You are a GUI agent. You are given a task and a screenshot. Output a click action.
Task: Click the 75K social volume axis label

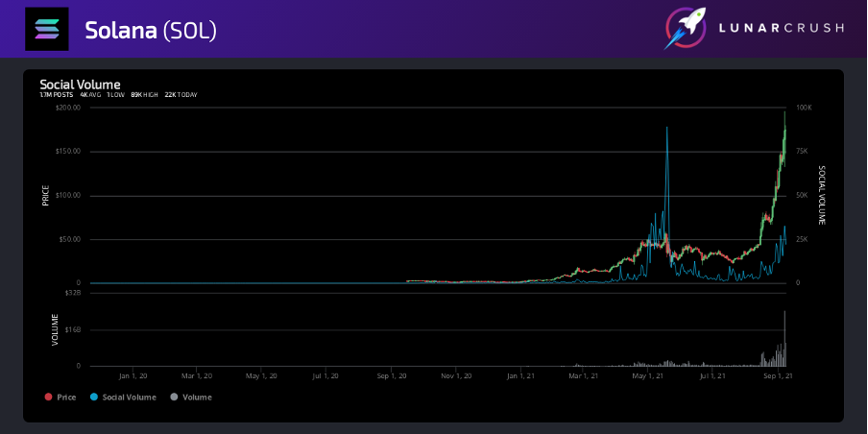click(x=802, y=152)
